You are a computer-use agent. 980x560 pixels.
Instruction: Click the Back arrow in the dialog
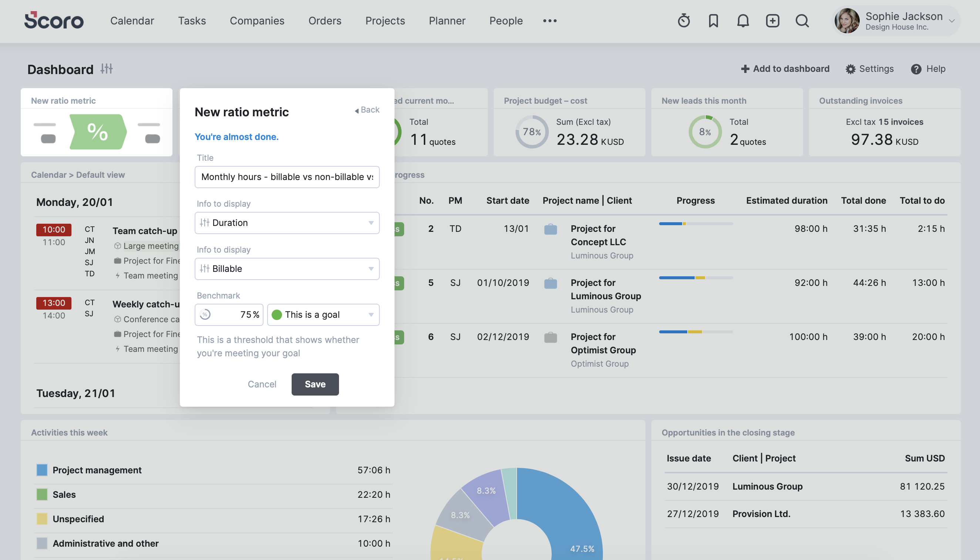pyautogui.click(x=357, y=110)
